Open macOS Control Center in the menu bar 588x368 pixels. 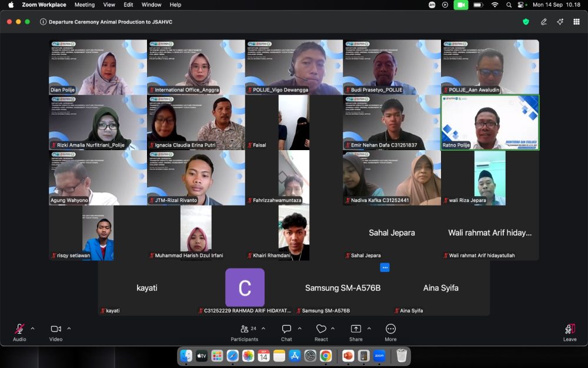point(521,5)
